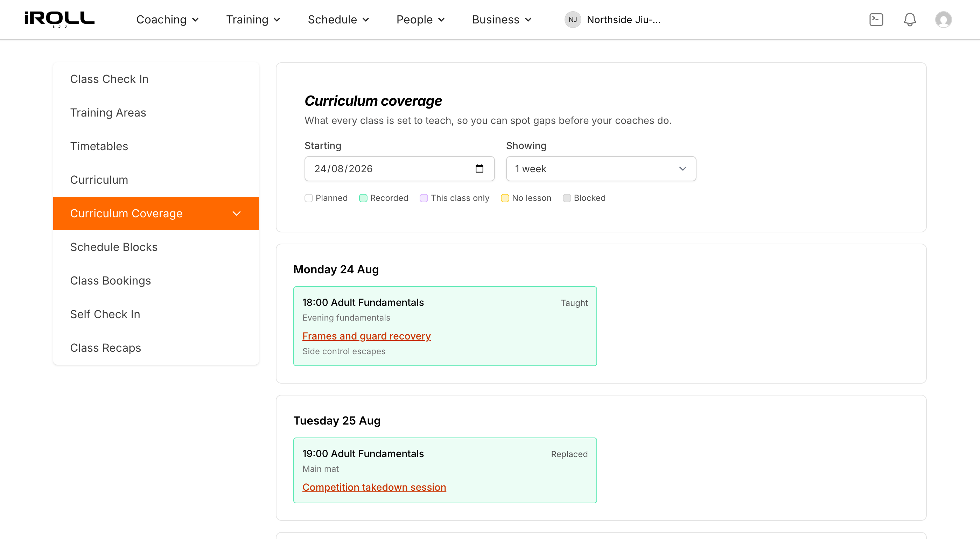Click the 'Tuesday 25 Aug' heading
Viewport: 980px width, 539px height.
pyautogui.click(x=337, y=420)
